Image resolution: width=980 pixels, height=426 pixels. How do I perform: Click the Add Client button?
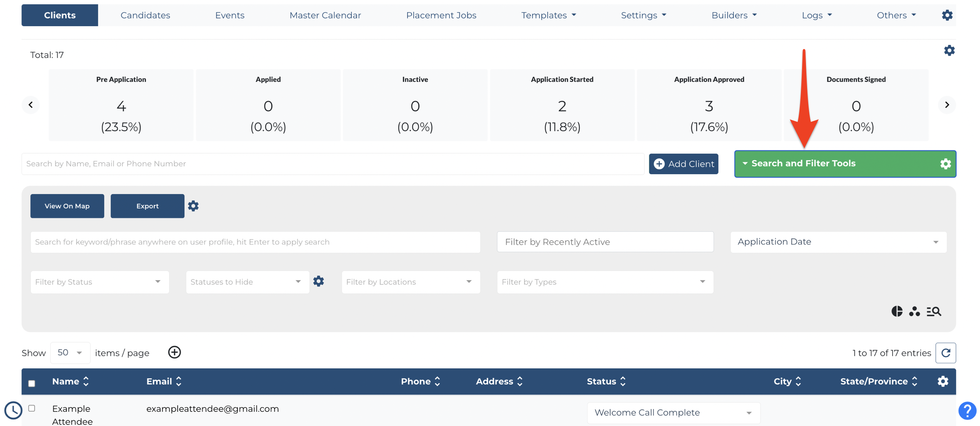(683, 164)
